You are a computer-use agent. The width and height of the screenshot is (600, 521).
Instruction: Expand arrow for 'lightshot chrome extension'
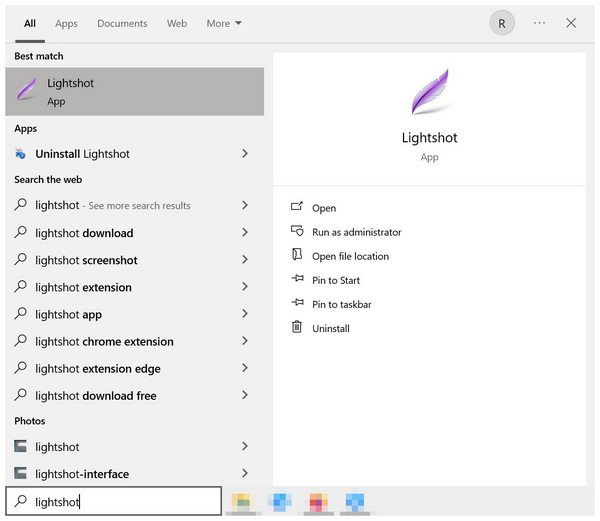pos(245,341)
